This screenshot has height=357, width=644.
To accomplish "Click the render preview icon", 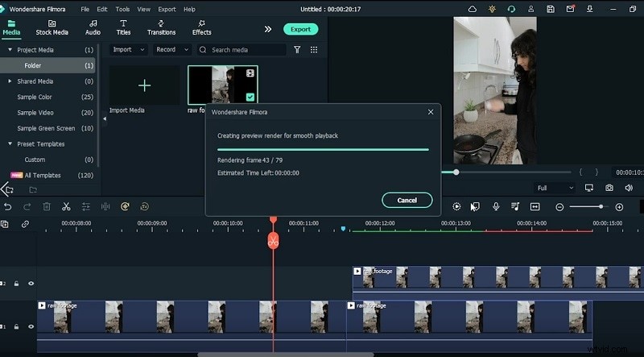I will point(456,207).
